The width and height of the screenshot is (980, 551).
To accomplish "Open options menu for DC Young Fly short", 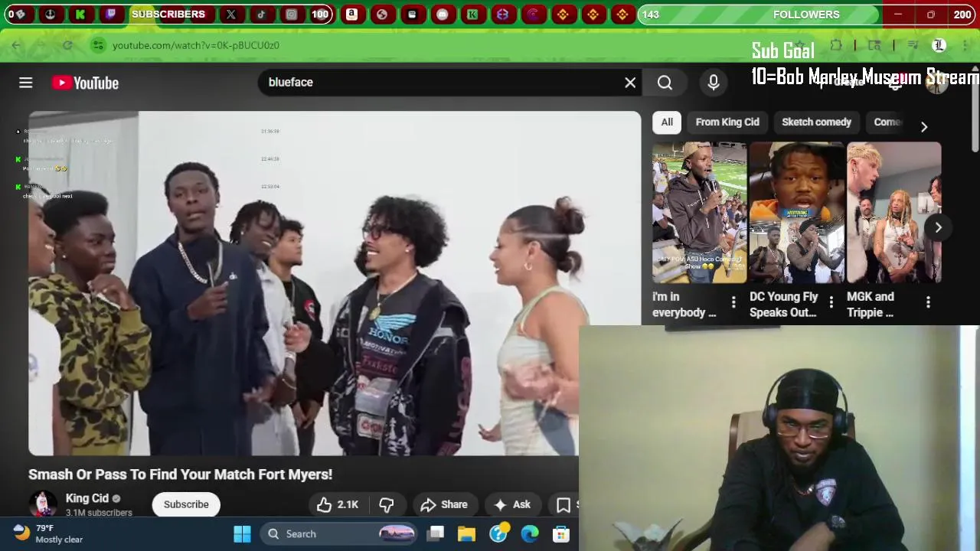I will 831,303.
